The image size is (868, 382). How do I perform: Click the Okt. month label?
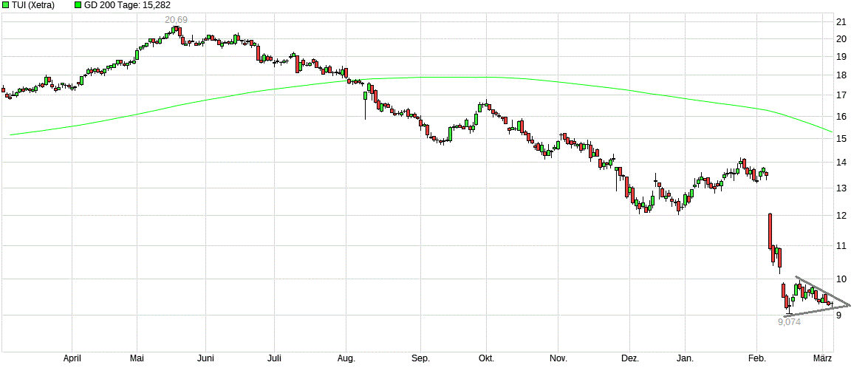point(487,358)
